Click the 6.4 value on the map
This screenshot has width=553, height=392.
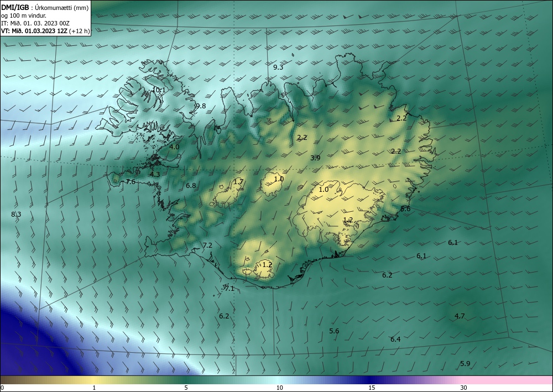pos(395,339)
